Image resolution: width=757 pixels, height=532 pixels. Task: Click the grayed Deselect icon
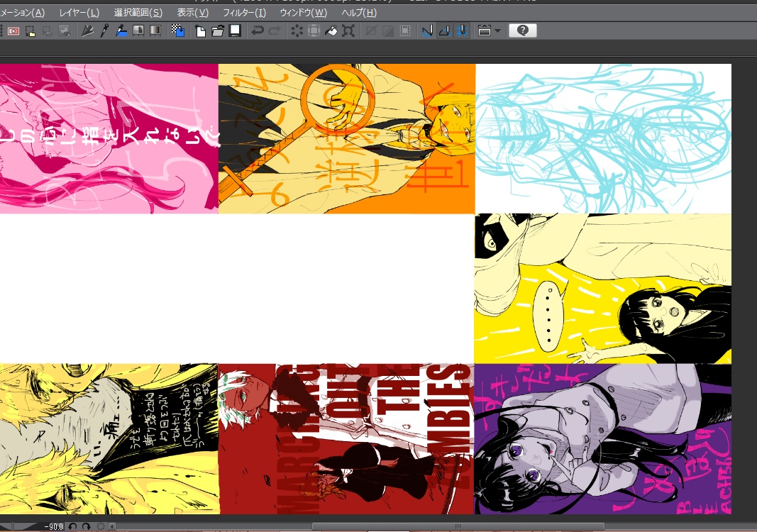pos(371,31)
